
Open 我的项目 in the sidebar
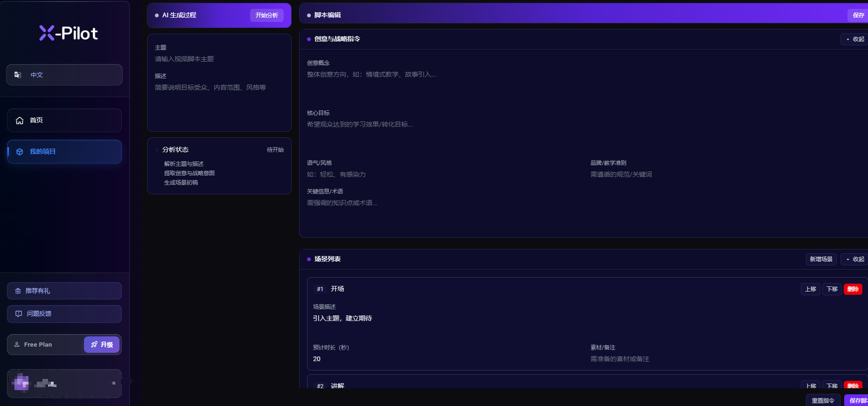tap(64, 152)
